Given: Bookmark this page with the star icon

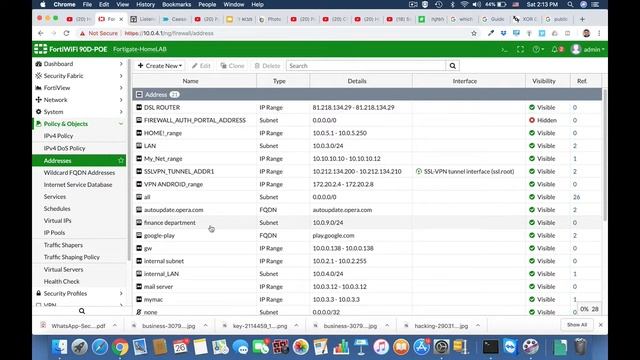Looking at the screenshot, I should pyautogui.click(x=474, y=33).
